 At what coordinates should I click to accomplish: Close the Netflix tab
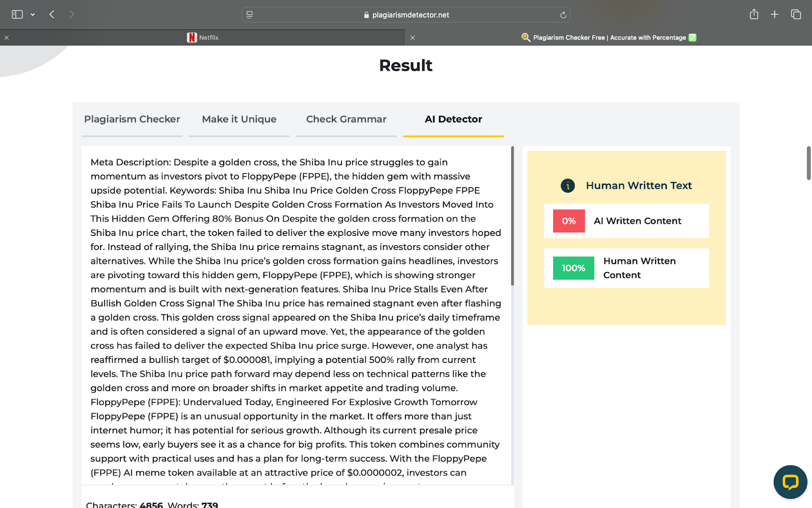tap(7, 38)
